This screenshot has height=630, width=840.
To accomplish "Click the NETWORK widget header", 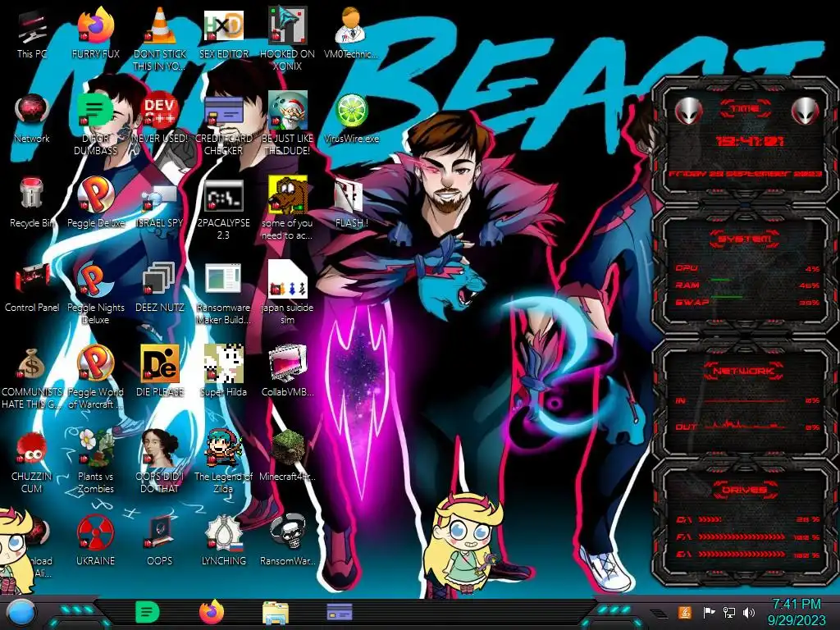I will [x=744, y=371].
